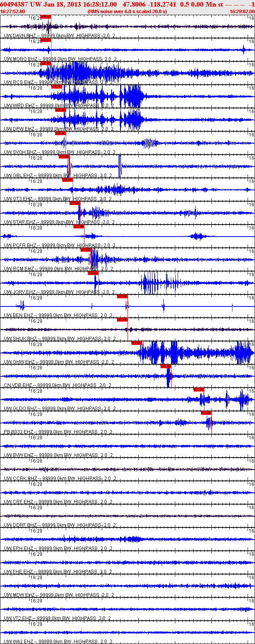
Task: Select the "UW CRF EHZ" station label
Action: point(19,502)
